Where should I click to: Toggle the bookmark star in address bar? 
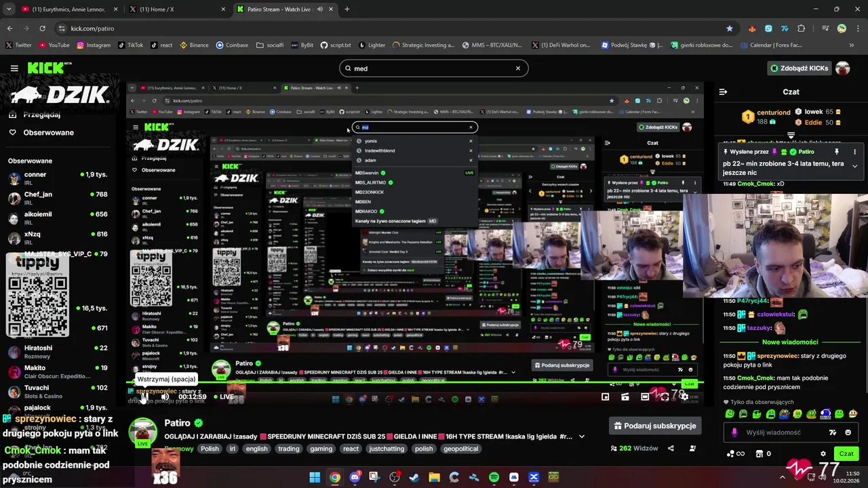[x=730, y=28]
